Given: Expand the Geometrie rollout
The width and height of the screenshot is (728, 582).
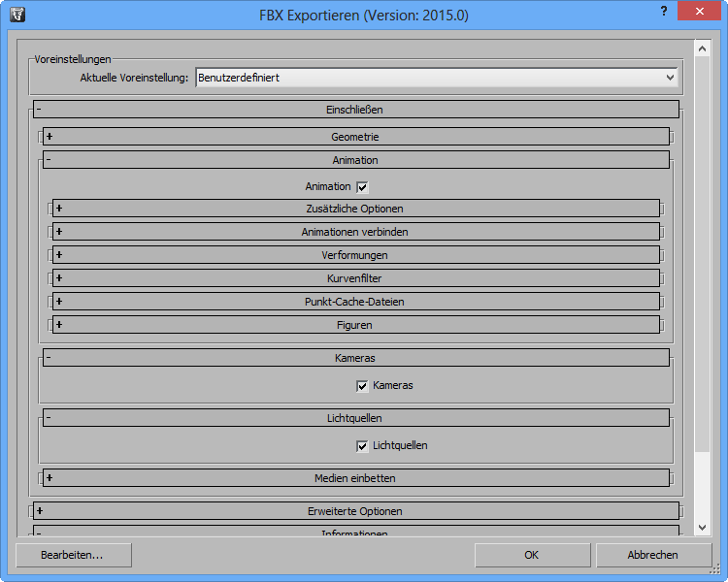Looking at the screenshot, I should pos(356,137).
